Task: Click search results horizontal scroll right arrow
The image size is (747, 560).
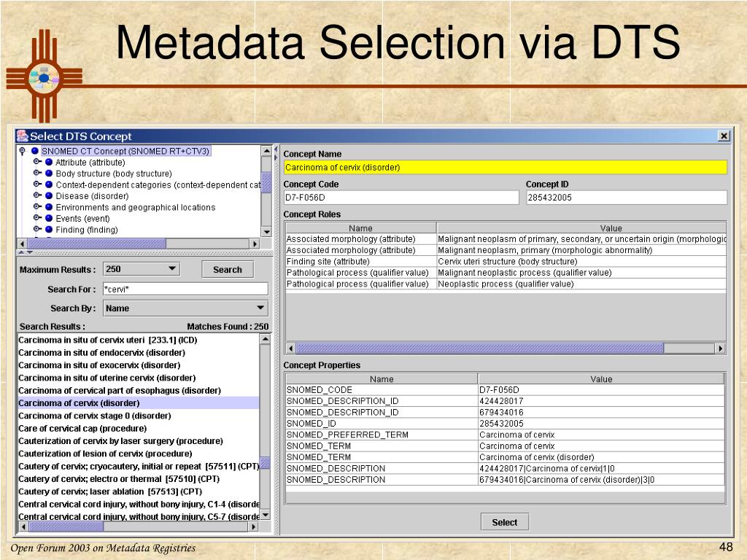Action: pos(254,526)
